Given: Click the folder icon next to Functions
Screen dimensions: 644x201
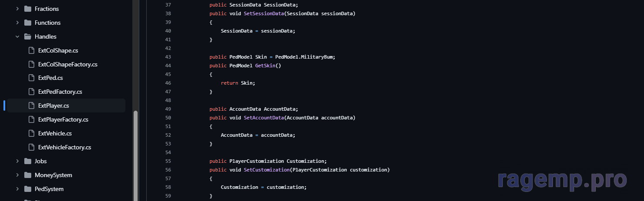Looking at the screenshot, I should [28, 23].
